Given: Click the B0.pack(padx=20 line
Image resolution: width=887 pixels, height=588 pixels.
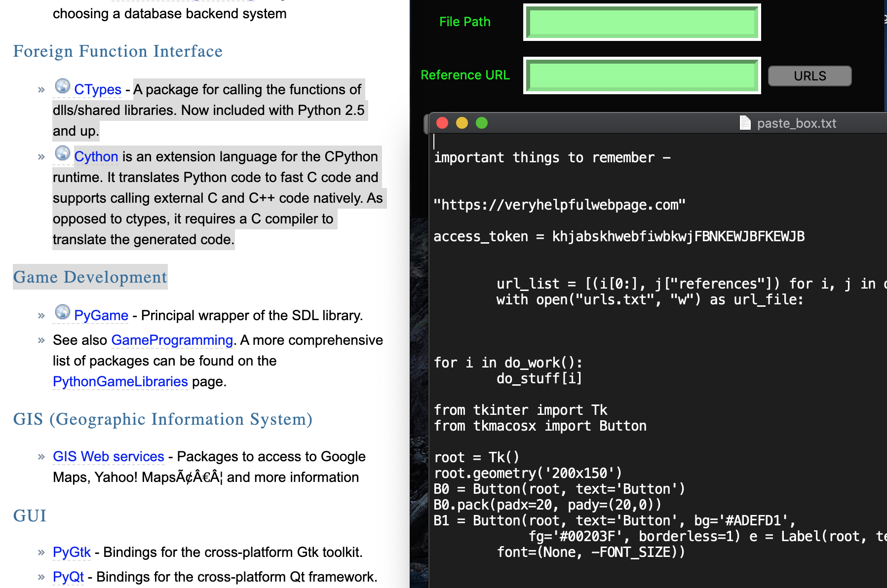Looking at the screenshot, I should click(x=547, y=505).
